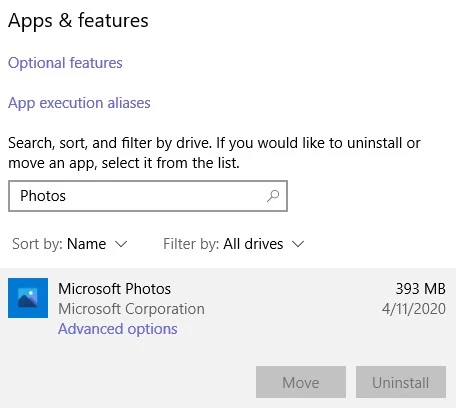The width and height of the screenshot is (468, 417).
Task: Click the 4/11/2020 install date
Action: [x=414, y=309]
